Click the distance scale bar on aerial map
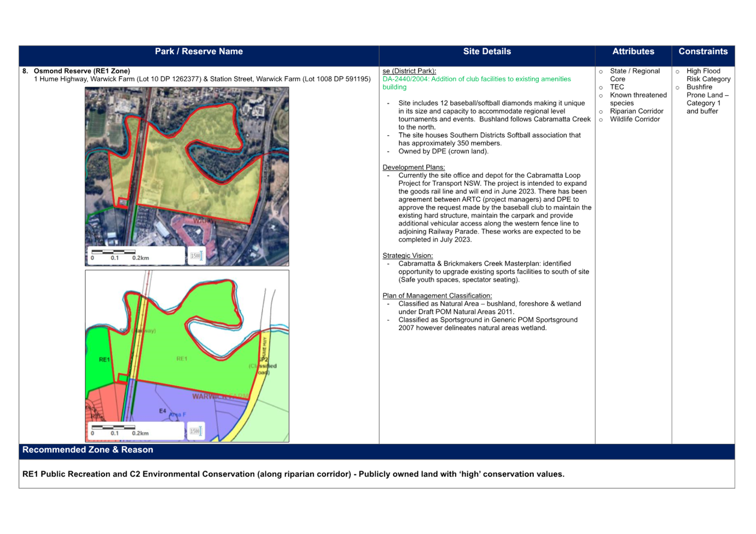 pos(136,255)
